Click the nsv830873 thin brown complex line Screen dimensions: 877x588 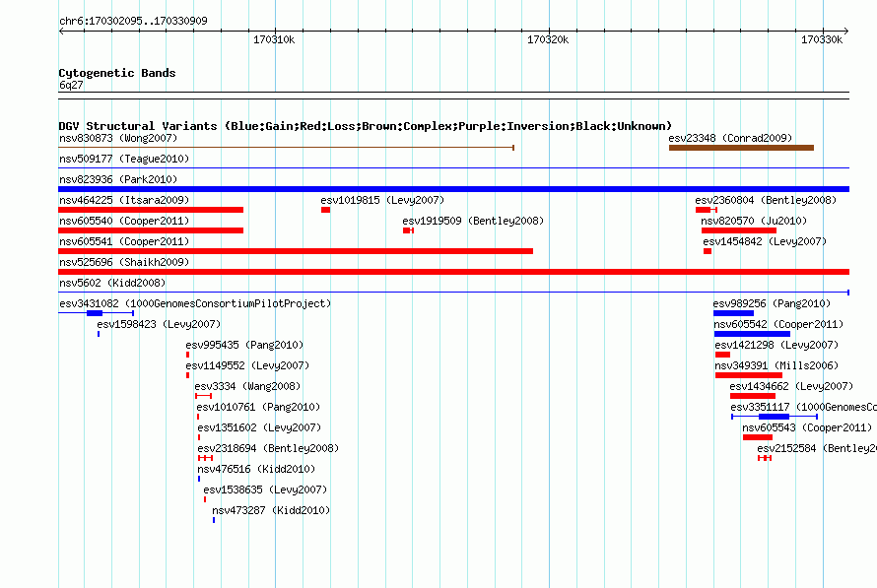286,148
